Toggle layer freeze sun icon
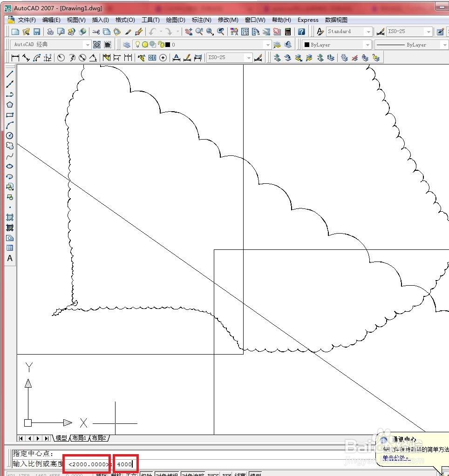Screen dimensions: 449x476 tap(145, 45)
